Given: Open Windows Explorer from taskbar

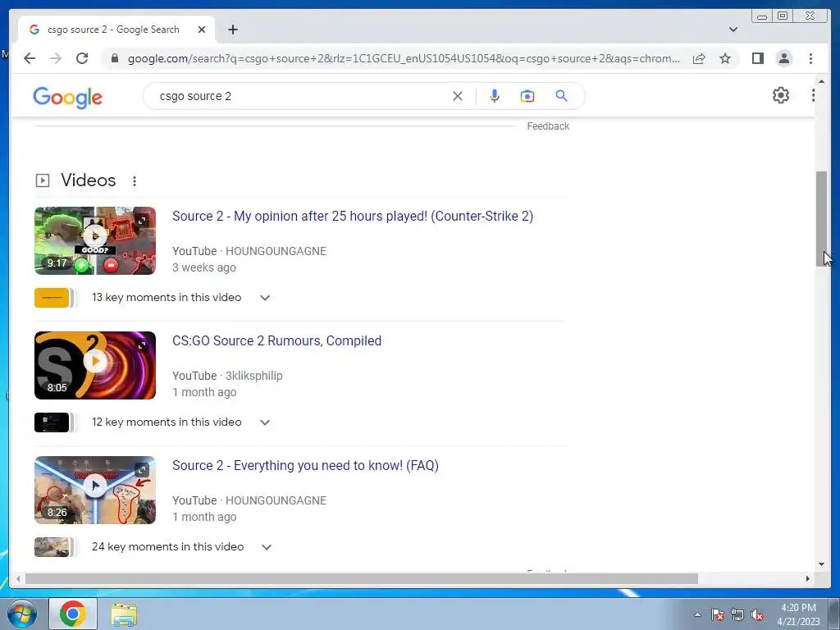Looking at the screenshot, I should pyautogui.click(x=124, y=614).
